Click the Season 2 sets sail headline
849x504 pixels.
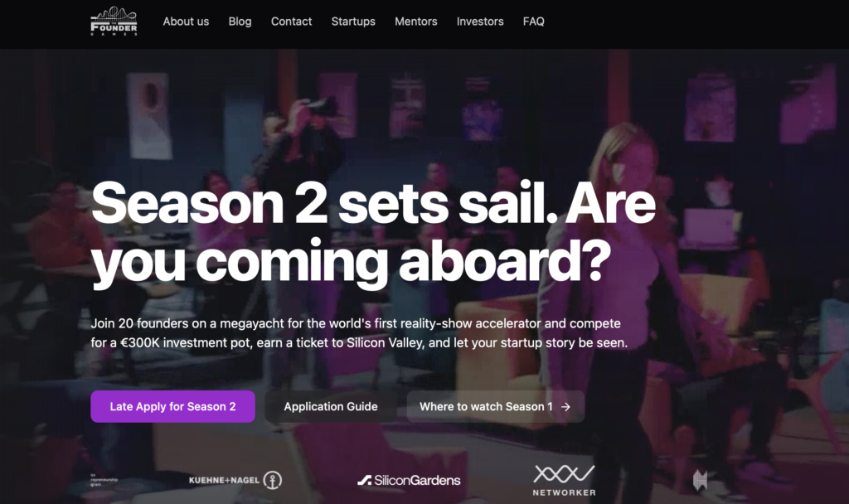(x=373, y=232)
